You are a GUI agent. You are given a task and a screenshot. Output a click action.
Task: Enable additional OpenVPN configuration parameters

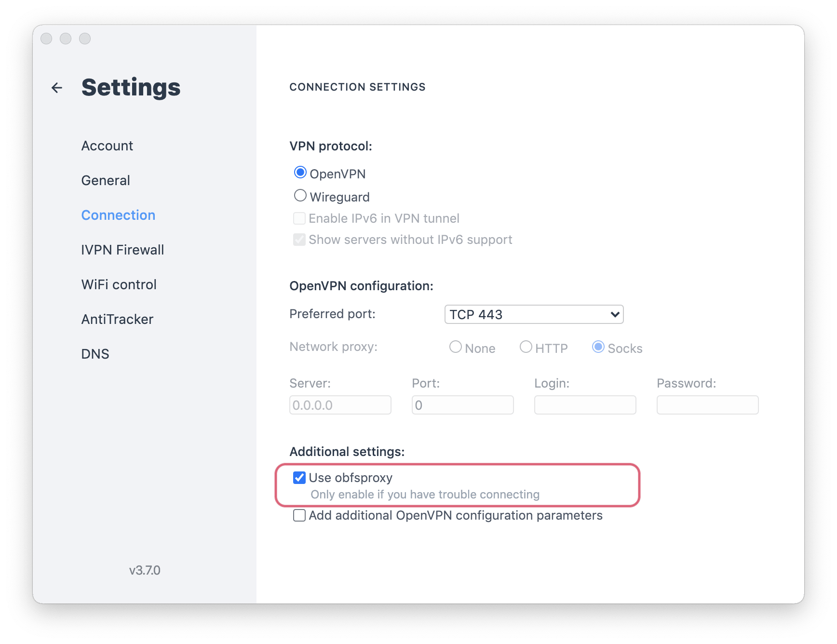pos(299,515)
